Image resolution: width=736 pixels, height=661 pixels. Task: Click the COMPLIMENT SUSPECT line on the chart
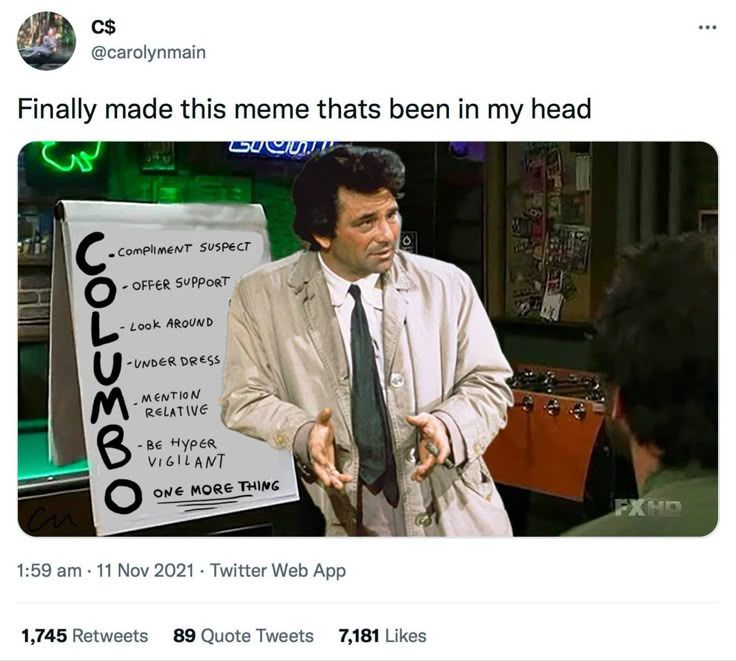point(180,248)
